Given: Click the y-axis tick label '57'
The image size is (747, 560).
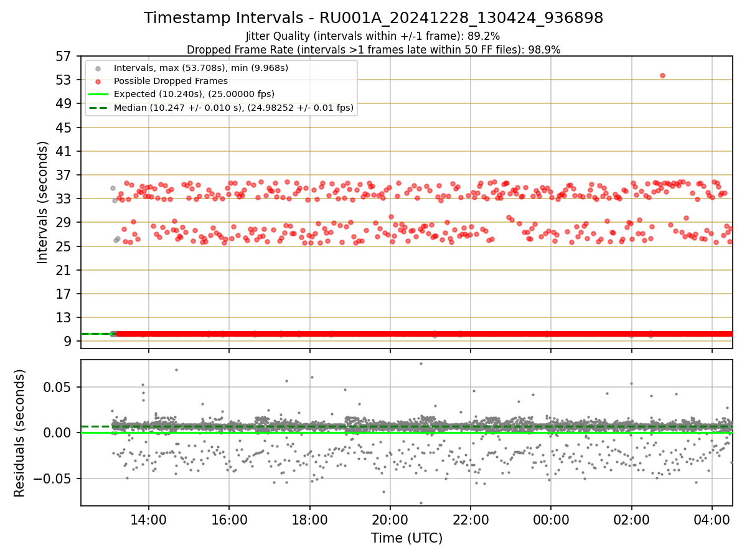Looking at the screenshot, I should (x=63, y=56).
